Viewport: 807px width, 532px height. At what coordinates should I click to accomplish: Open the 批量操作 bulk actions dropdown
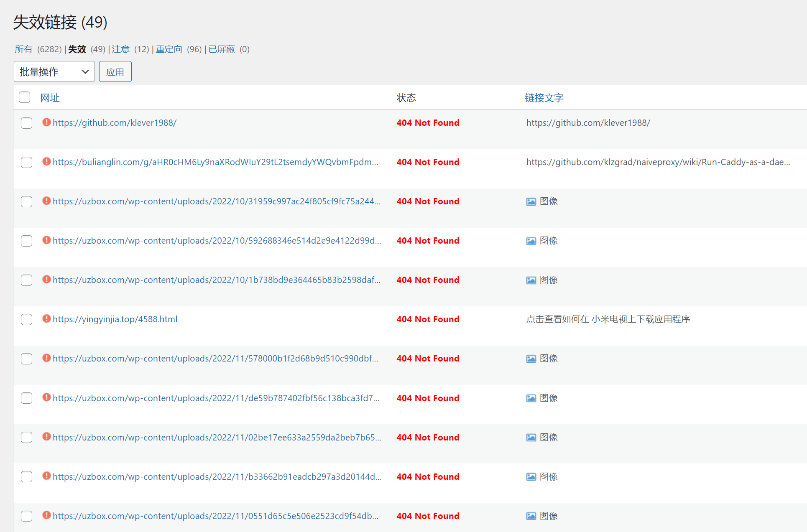tap(54, 71)
